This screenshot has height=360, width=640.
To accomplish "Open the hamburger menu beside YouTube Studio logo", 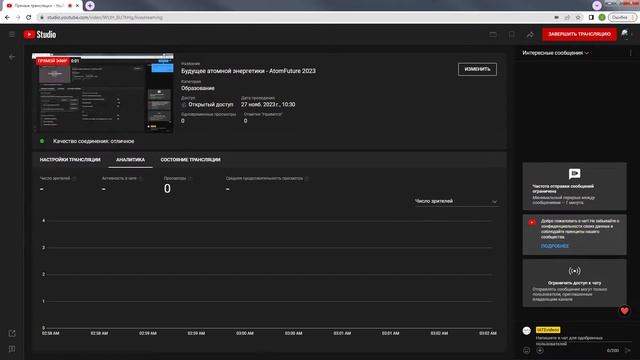I will (x=12, y=34).
